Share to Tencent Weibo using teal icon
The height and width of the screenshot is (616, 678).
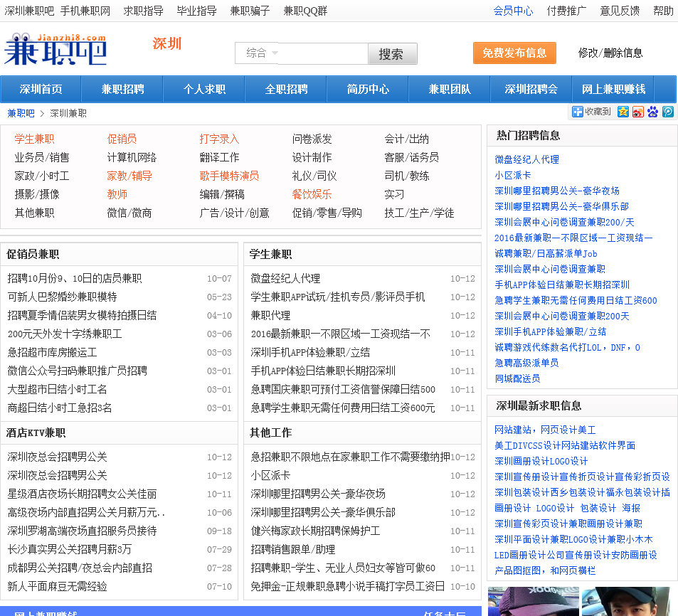click(667, 112)
